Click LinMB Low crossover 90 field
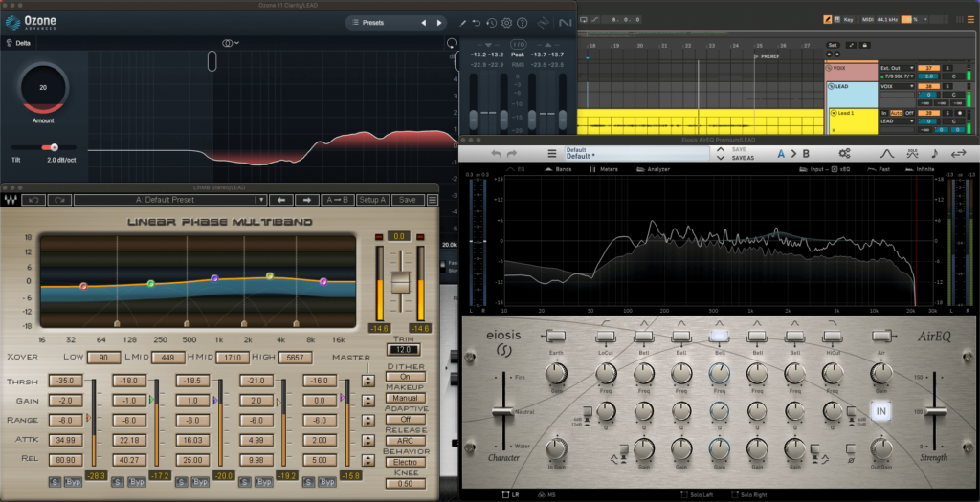This screenshot has height=502, width=980. (x=103, y=358)
